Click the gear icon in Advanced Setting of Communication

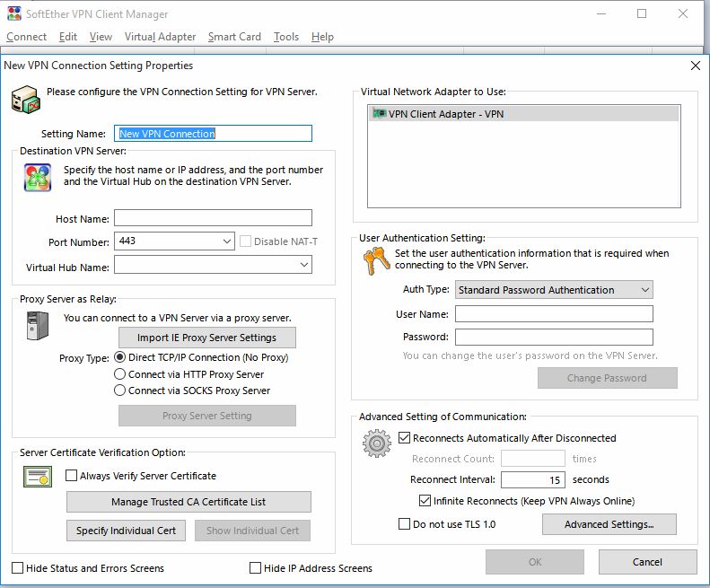pos(377,443)
